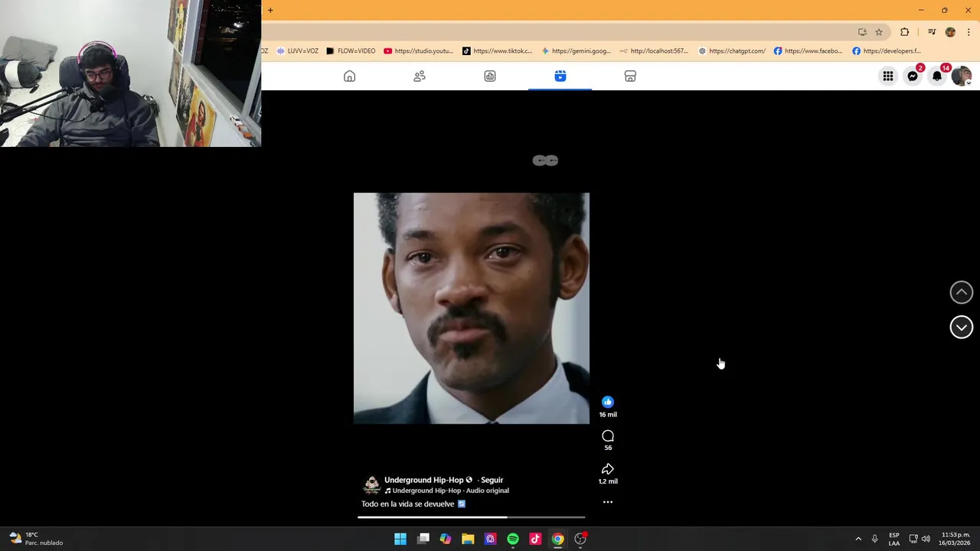Image resolution: width=980 pixels, height=551 pixels.
Task: Open Spotify from taskbar
Action: point(513,539)
